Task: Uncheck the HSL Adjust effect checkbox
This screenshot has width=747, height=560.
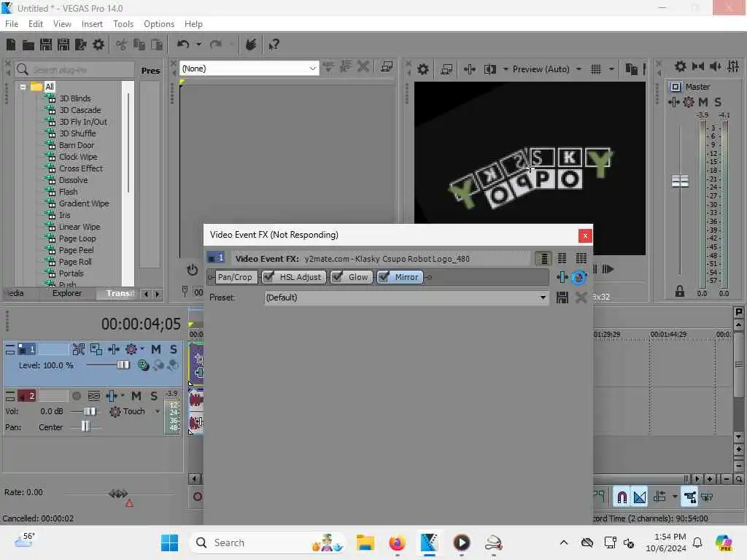Action: click(268, 276)
